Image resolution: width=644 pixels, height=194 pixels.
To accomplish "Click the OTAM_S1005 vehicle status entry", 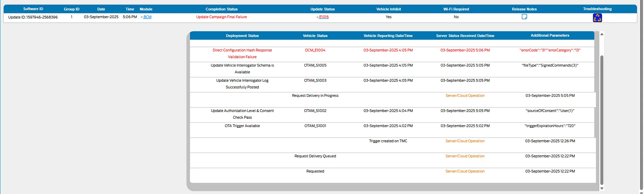I will (x=315, y=65).
